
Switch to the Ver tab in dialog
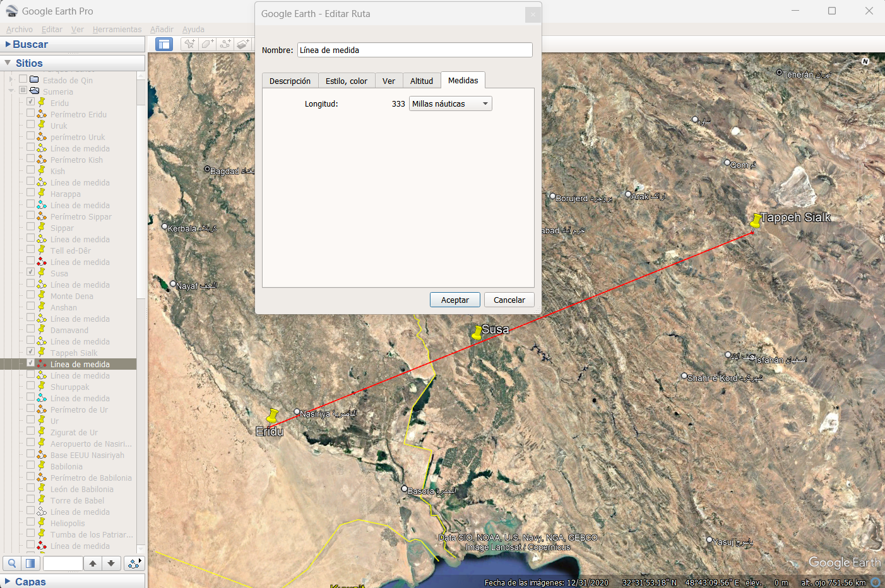[389, 81]
